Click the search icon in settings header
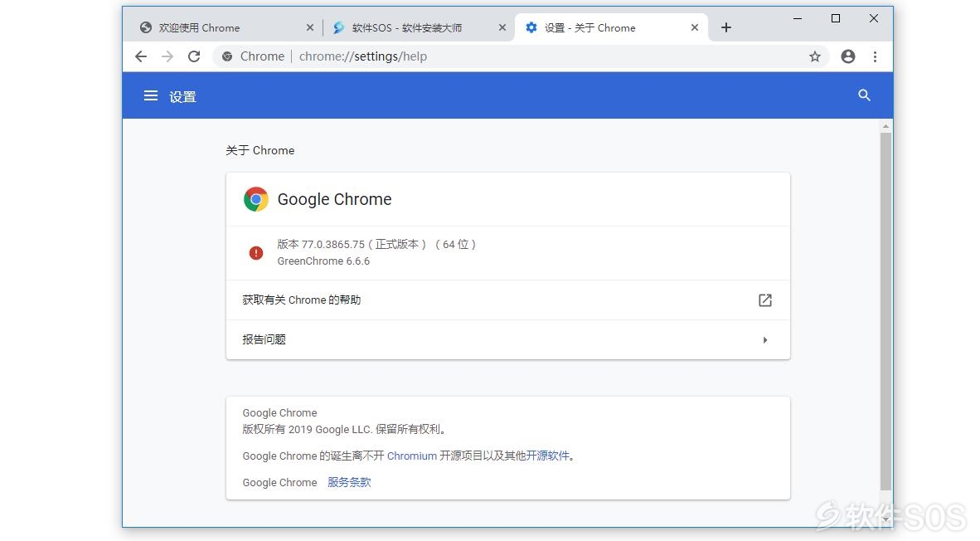Image resolution: width=980 pixels, height=541 pixels. click(865, 95)
